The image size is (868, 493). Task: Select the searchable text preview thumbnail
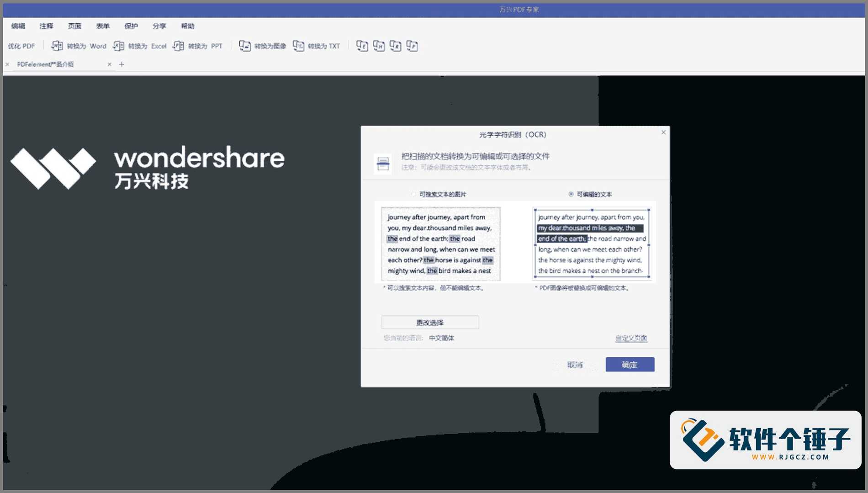pyautogui.click(x=440, y=243)
